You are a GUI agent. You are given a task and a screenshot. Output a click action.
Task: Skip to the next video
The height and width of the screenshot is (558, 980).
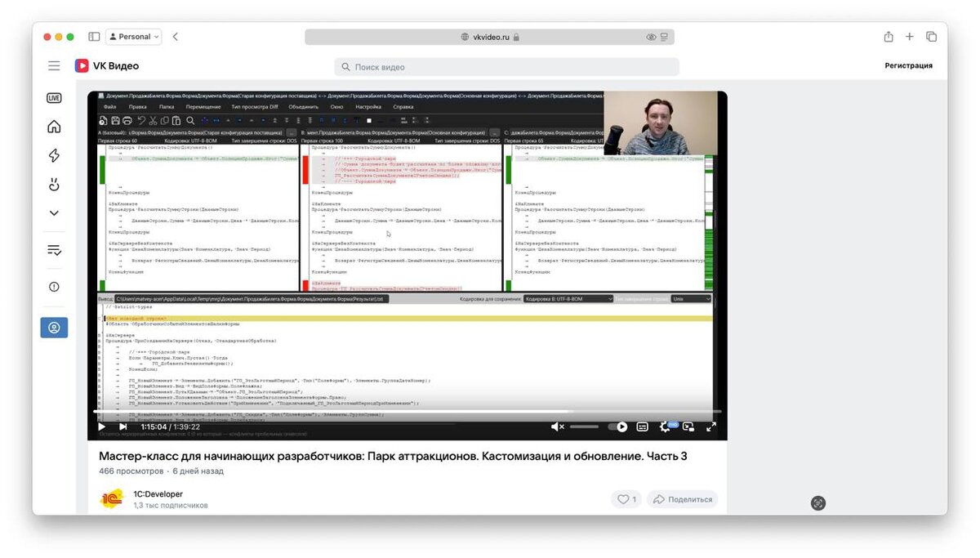coord(123,426)
